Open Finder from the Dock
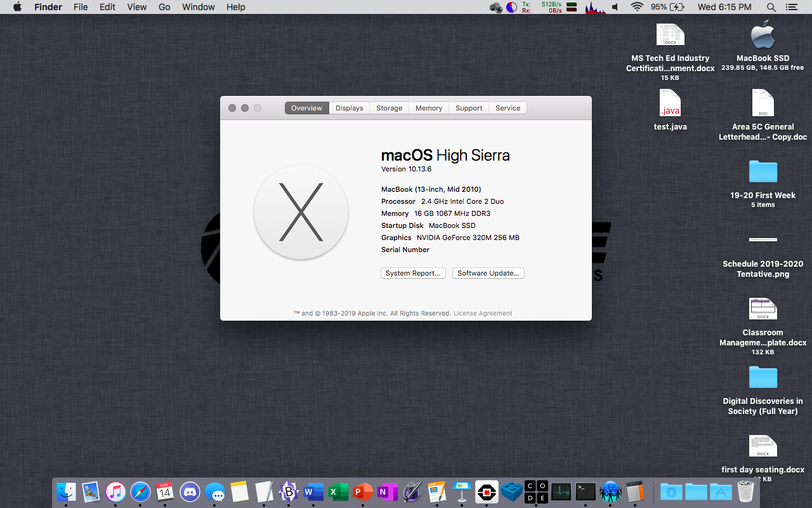This screenshot has height=508, width=812. pos(66,491)
